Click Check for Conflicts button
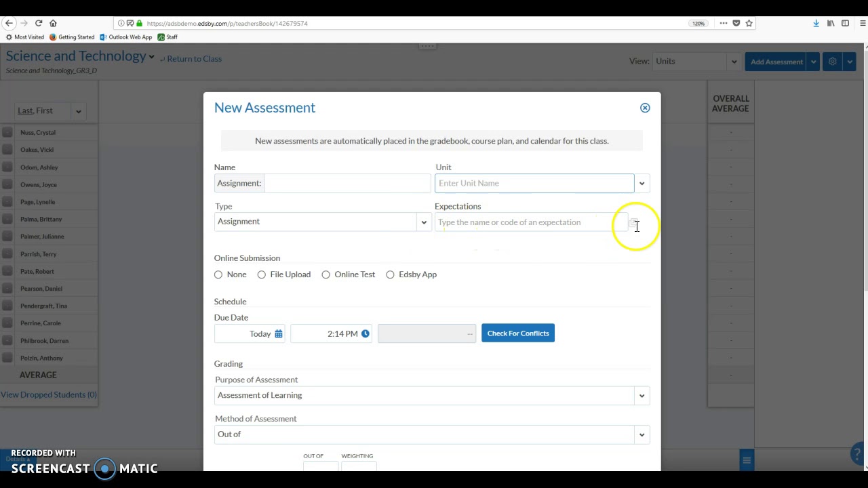Viewport: 868px width, 488px height. pyautogui.click(x=518, y=333)
